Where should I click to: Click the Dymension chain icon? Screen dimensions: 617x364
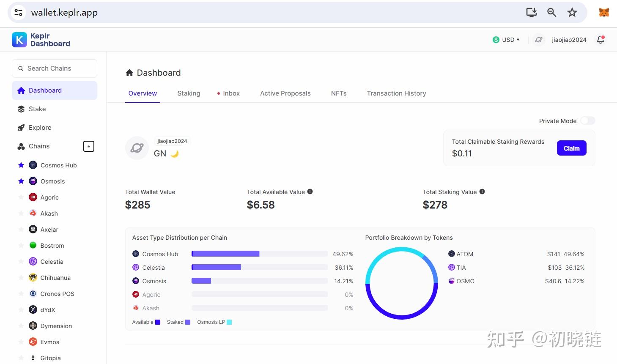(33, 326)
